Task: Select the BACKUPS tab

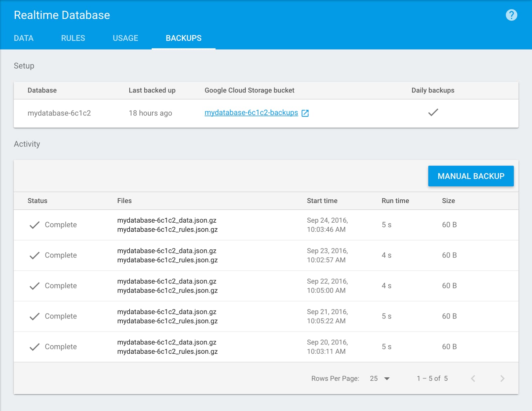Action: (184, 38)
